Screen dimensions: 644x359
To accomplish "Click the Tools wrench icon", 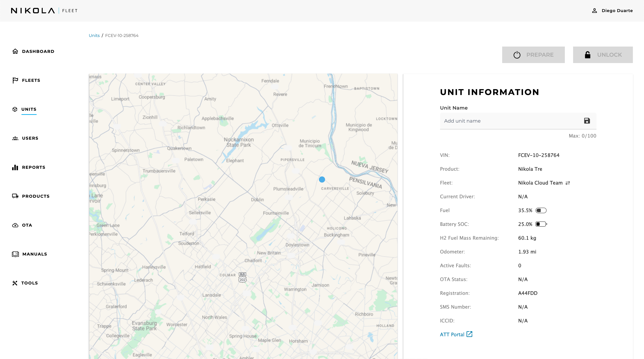I will (x=15, y=283).
